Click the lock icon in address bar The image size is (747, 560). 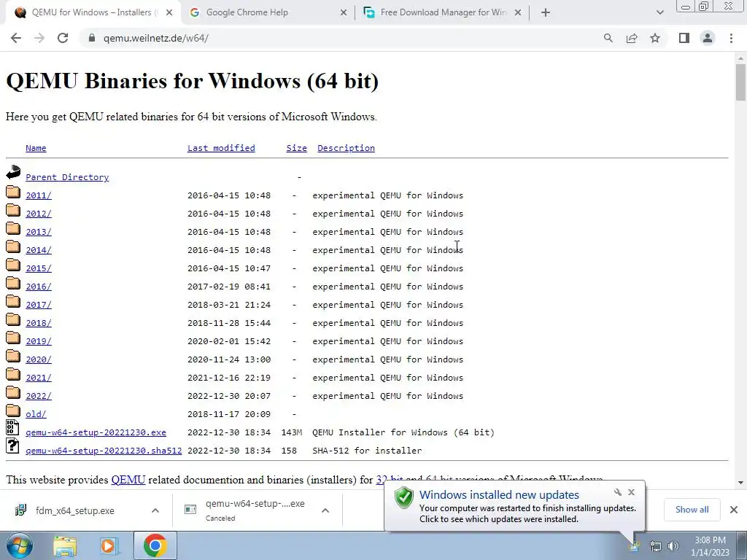tap(92, 38)
